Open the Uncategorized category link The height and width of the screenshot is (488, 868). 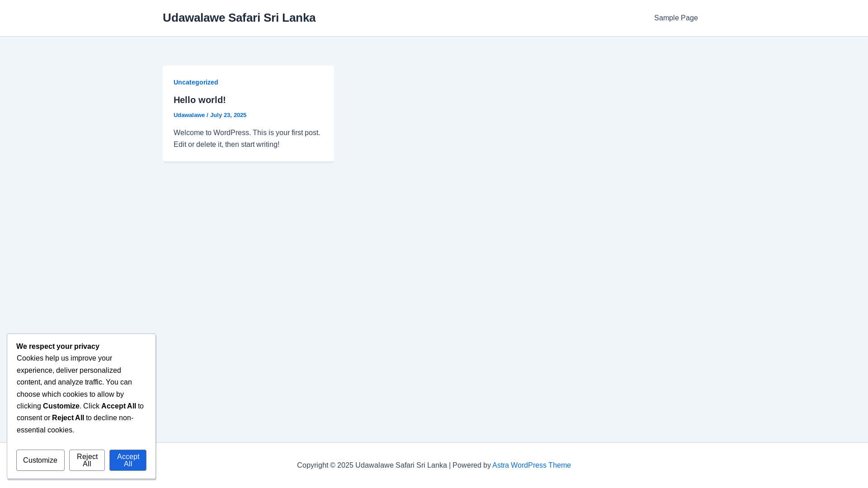[x=196, y=82]
